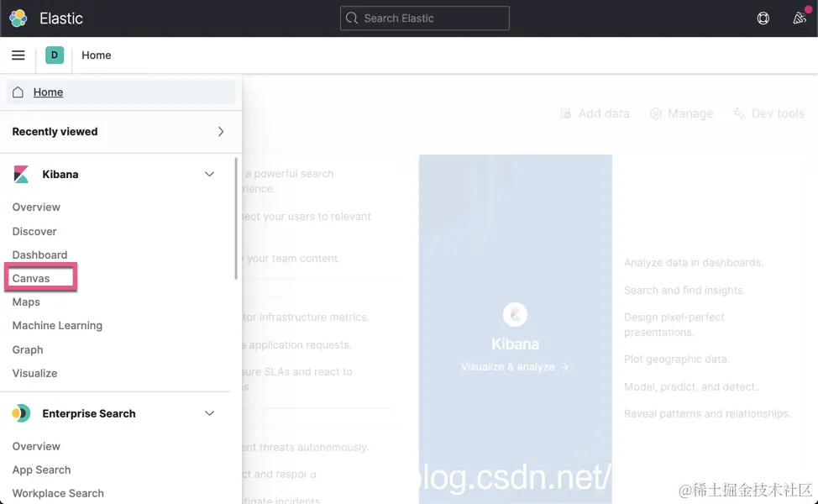Image resolution: width=818 pixels, height=504 pixels.
Task: Collapse the Enterprise Search section chevron
Action: (x=209, y=413)
